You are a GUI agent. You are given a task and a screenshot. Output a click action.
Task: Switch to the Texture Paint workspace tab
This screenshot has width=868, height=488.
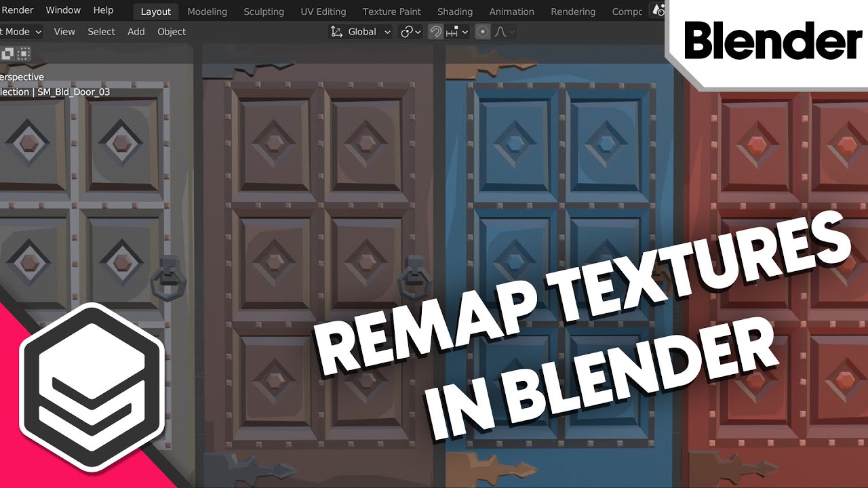click(391, 12)
